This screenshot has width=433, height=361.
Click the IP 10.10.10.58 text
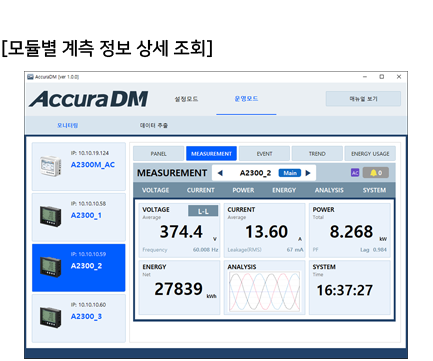[88, 204]
